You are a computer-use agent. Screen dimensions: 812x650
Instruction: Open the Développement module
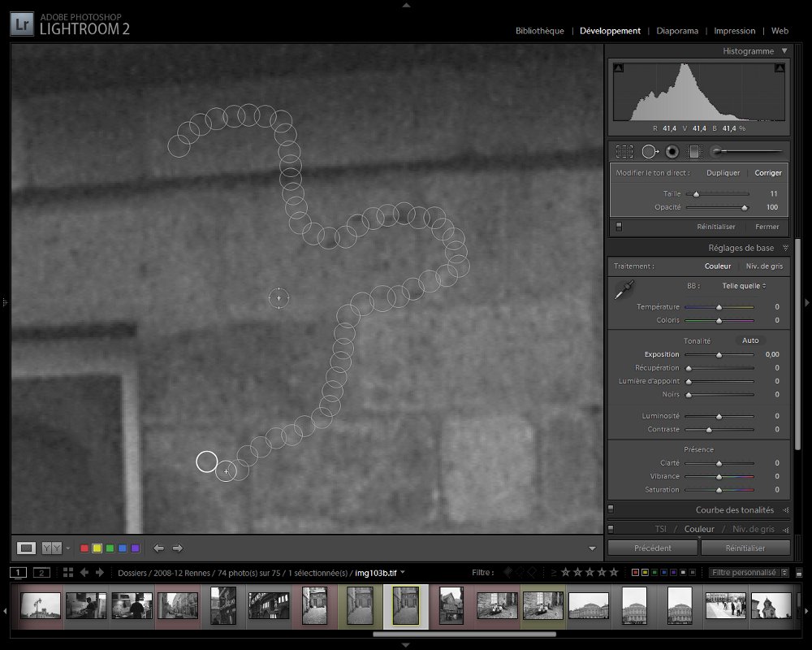coord(610,31)
